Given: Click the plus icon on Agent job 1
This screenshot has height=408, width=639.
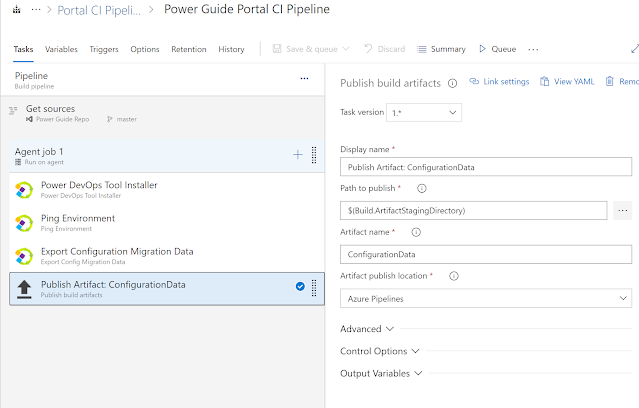Looking at the screenshot, I should click(297, 155).
